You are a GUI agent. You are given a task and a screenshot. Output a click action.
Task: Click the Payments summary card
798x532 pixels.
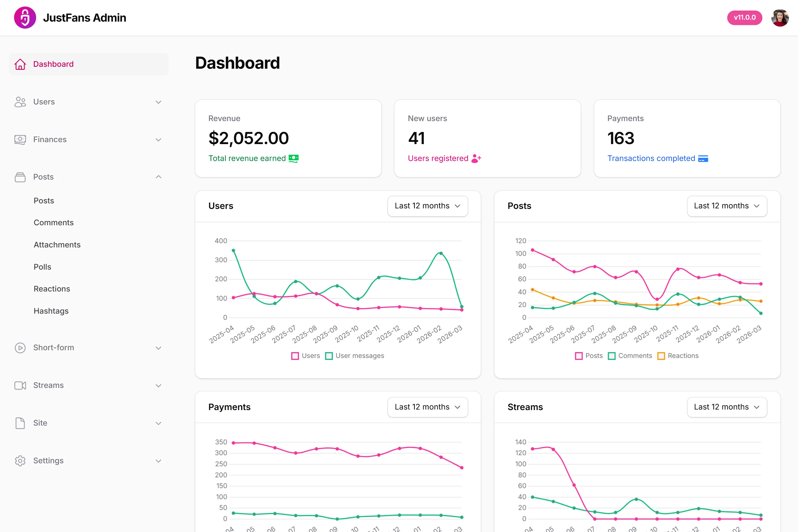[687, 139]
